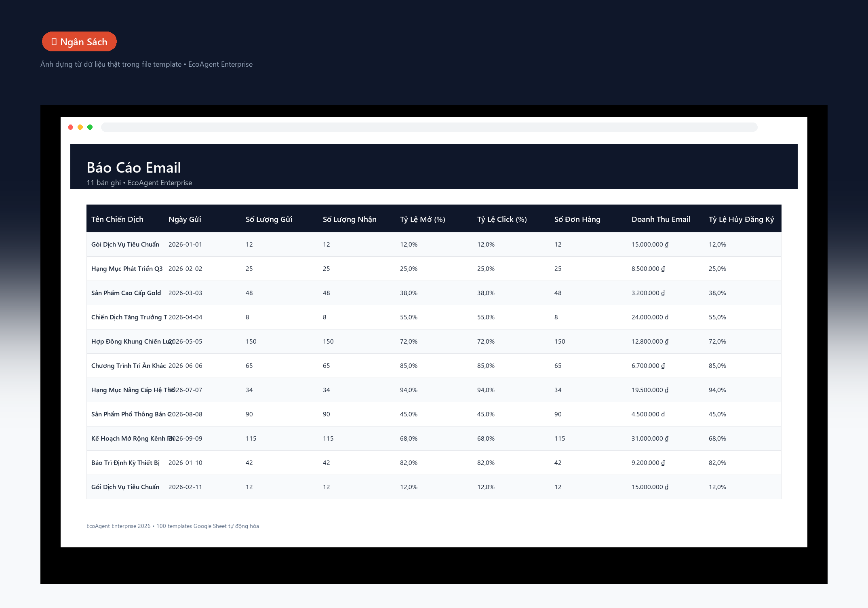868x608 pixels.
Task: Click the 6.700.000 ₫ revenue cell
Action: [x=648, y=366]
